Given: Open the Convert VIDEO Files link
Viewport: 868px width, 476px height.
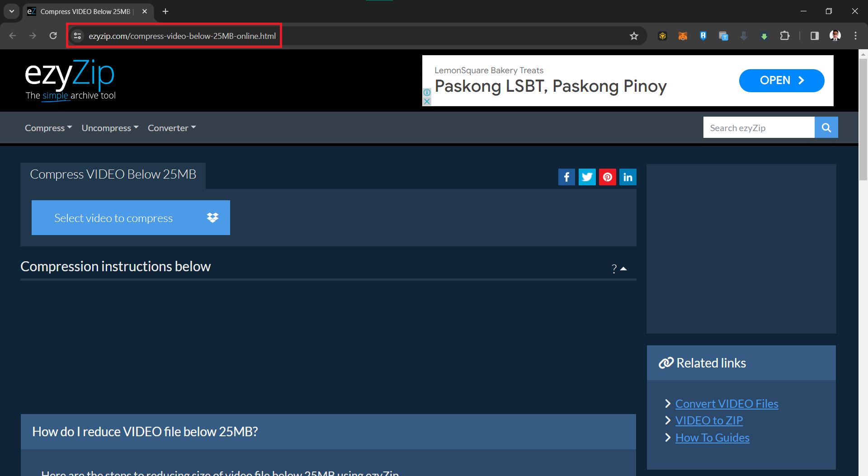Looking at the screenshot, I should pyautogui.click(x=726, y=403).
